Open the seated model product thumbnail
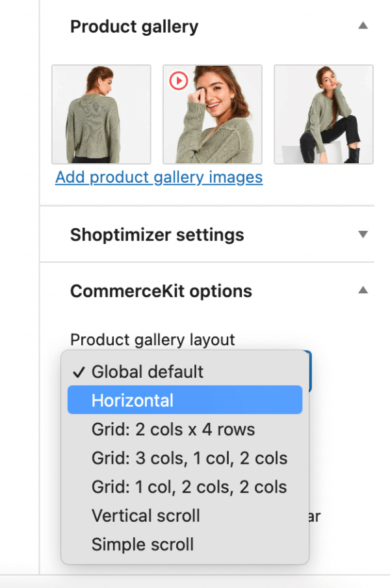This screenshot has width=390, height=588. coord(323,114)
